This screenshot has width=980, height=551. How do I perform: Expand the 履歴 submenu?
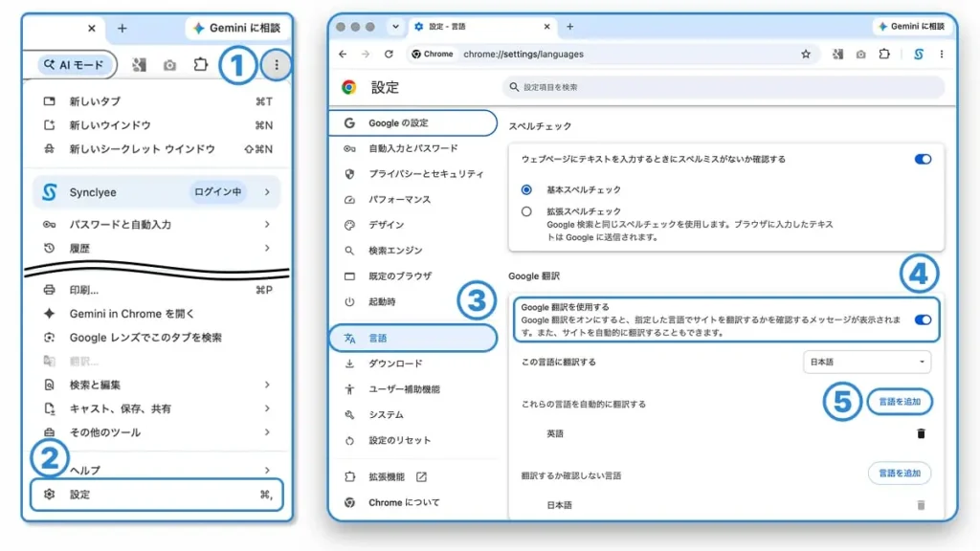coord(158,248)
